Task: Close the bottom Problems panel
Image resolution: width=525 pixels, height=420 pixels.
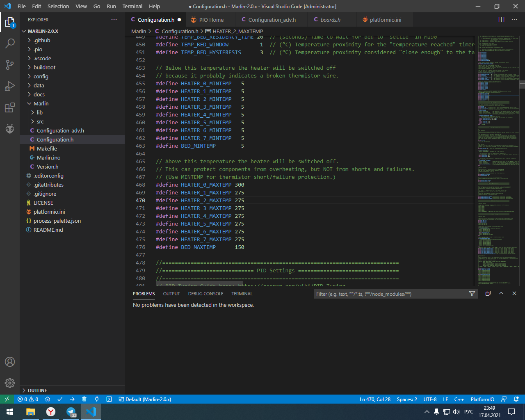Action: (x=514, y=294)
